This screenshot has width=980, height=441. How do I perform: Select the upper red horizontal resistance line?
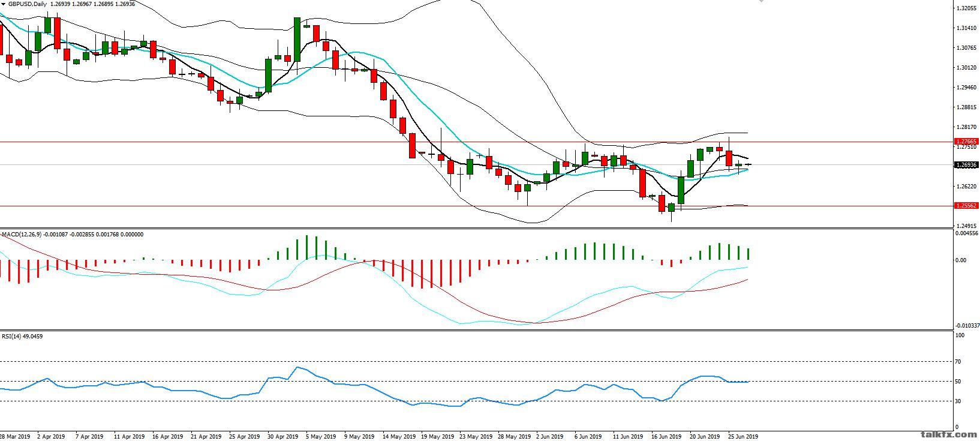point(476,142)
